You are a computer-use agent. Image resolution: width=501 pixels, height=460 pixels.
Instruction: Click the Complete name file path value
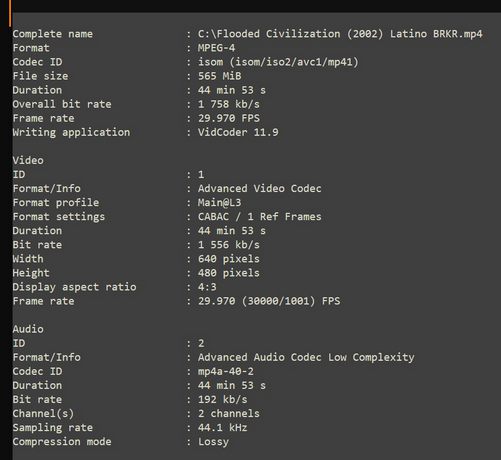coord(340,34)
